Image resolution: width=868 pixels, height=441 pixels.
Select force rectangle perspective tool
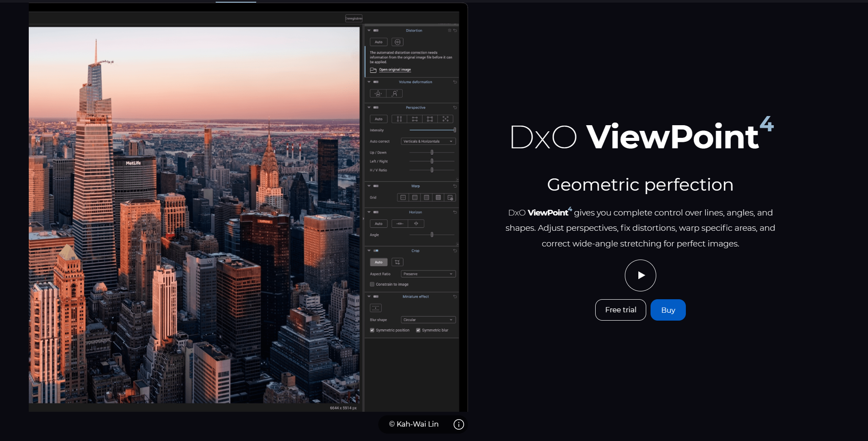tap(430, 119)
